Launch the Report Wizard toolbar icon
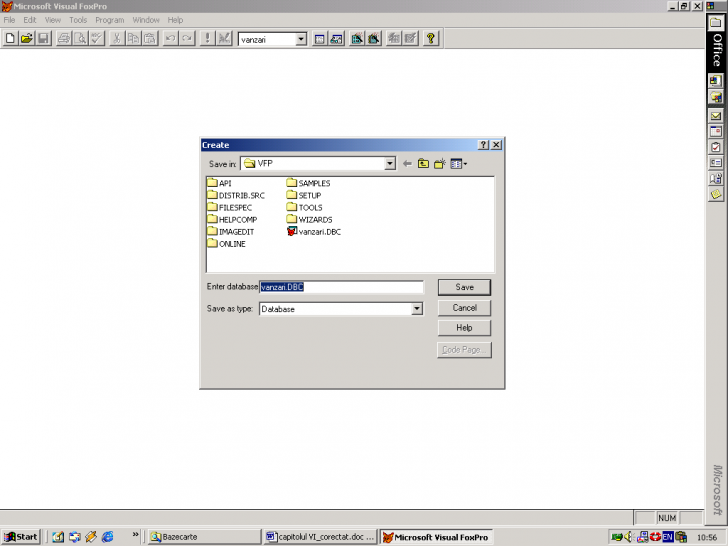Screen dimensions: 728x546 373,39
